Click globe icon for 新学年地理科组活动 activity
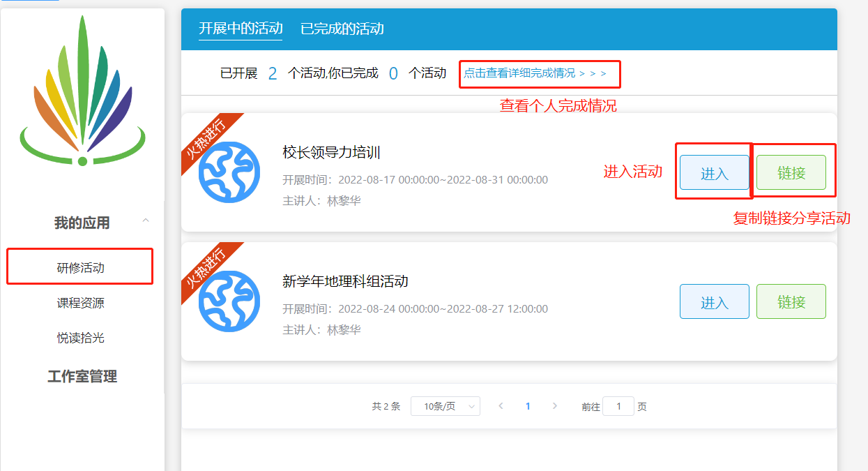 pos(229,301)
